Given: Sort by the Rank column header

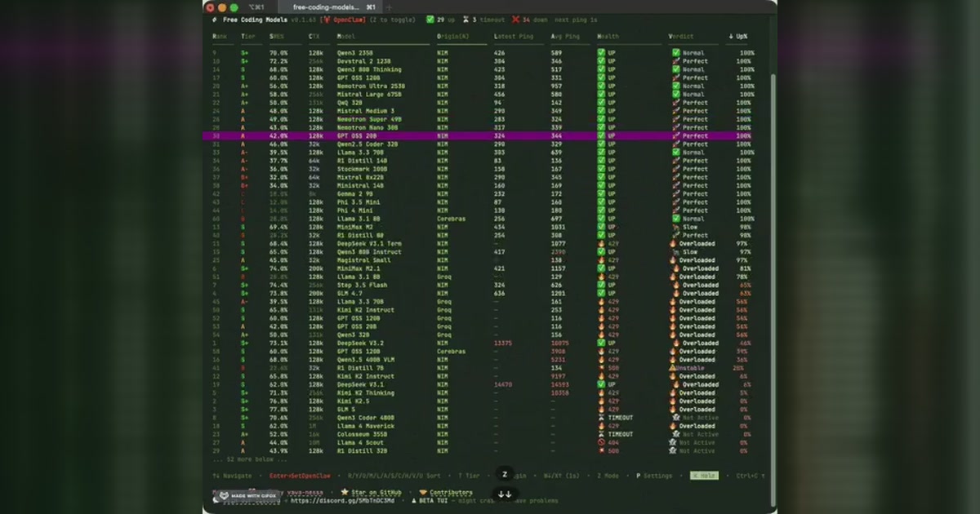Looking at the screenshot, I should click(220, 36).
